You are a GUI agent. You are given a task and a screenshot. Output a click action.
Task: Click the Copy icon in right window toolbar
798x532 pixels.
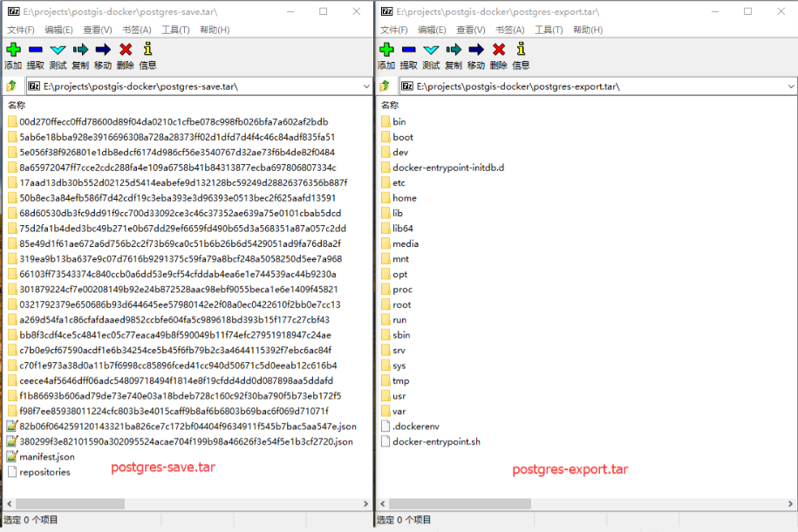(454, 51)
